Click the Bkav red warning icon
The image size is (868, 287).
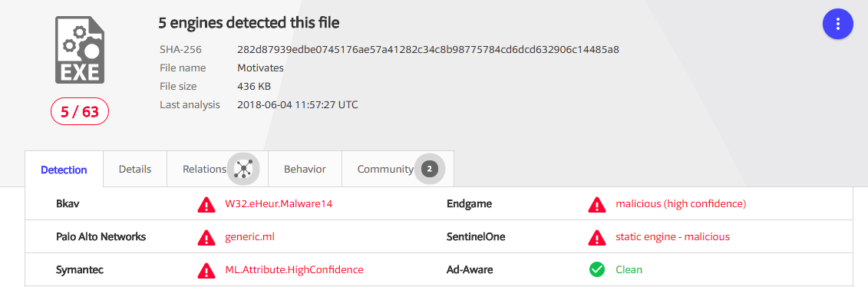[206, 205]
